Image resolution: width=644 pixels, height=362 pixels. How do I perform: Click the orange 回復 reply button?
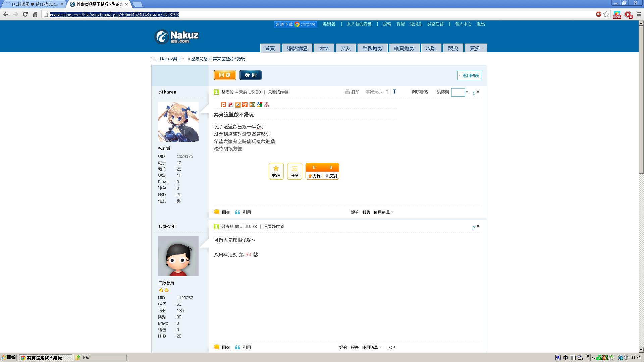point(225,75)
